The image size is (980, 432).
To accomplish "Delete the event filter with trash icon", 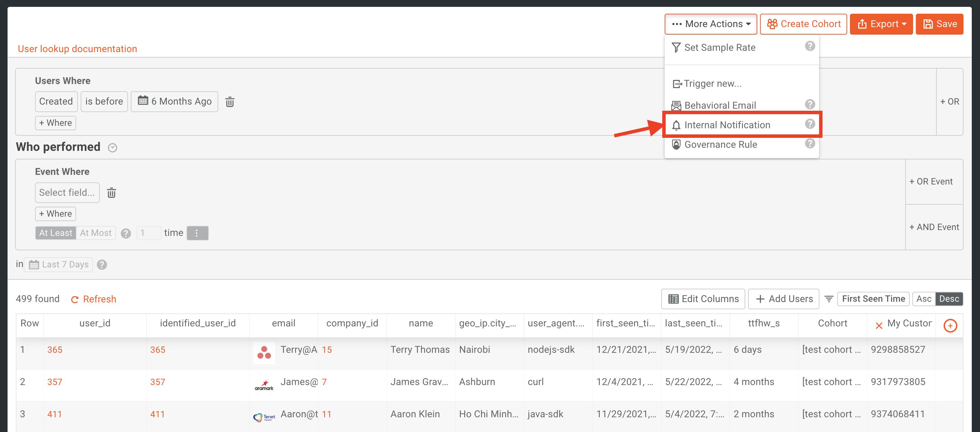I will pos(111,192).
